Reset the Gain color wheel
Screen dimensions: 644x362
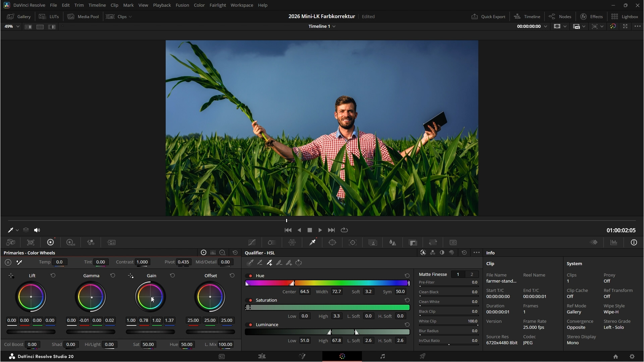[172, 275]
